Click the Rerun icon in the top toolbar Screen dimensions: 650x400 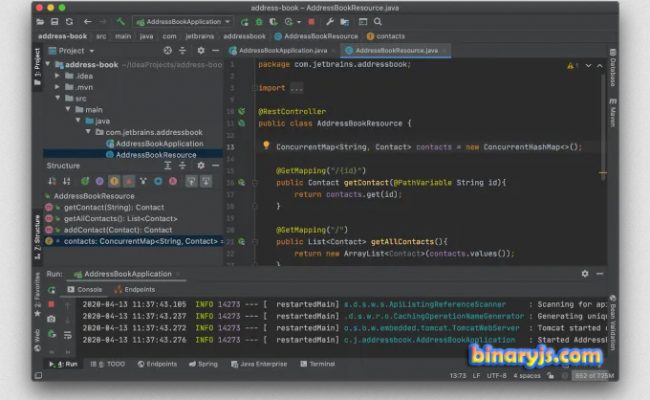(x=245, y=22)
